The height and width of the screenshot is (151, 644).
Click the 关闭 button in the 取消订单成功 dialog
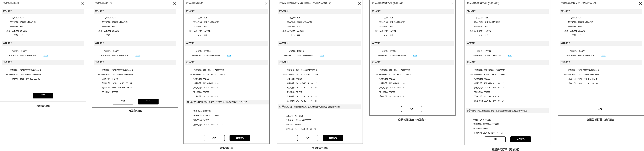(600, 109)
